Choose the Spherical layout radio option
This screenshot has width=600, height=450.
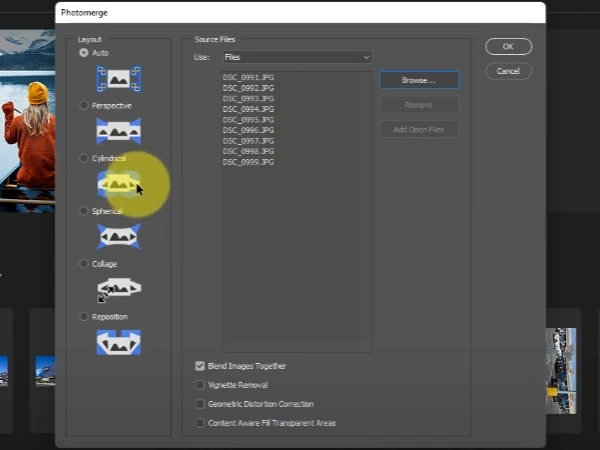click(x=83, y=211)
